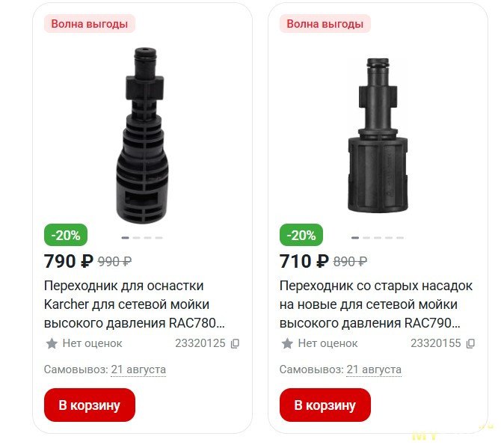Open right product's adapter photo
The width and height of the screenshot is (501, 448).
[x=378, y=135]
